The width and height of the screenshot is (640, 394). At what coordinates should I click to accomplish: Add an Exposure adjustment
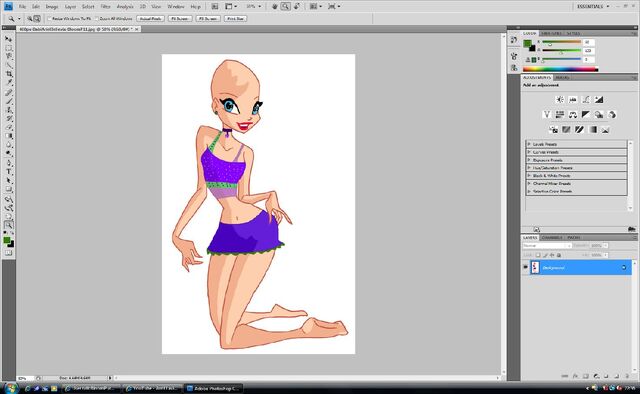599,100
